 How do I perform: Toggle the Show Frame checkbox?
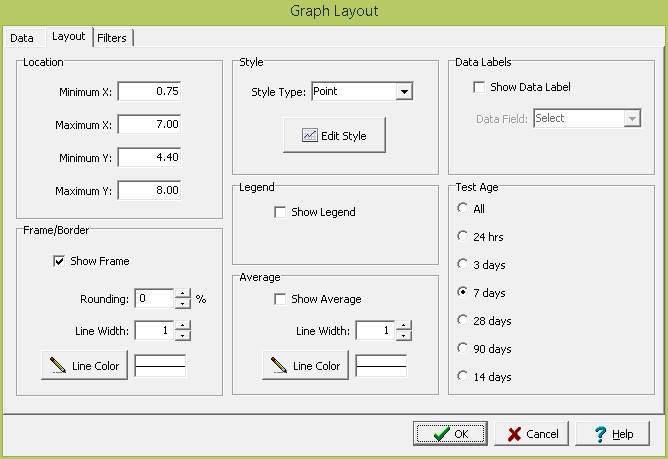(x=60, y=261)
